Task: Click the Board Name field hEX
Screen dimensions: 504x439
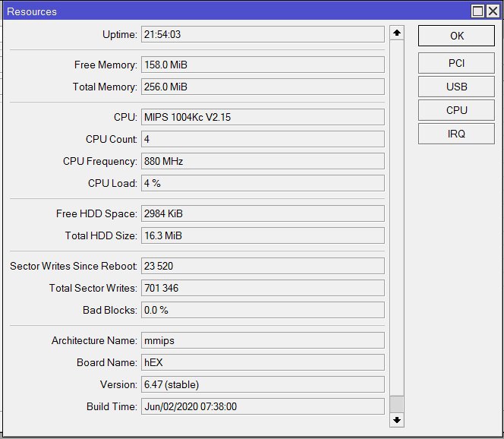Action: pos(263,362)
